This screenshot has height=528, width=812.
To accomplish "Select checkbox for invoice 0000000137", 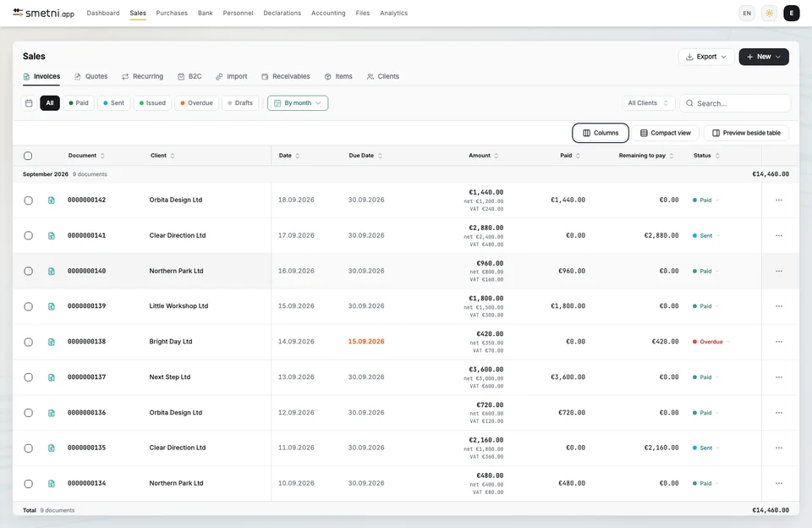I will (x=29, y=377).
